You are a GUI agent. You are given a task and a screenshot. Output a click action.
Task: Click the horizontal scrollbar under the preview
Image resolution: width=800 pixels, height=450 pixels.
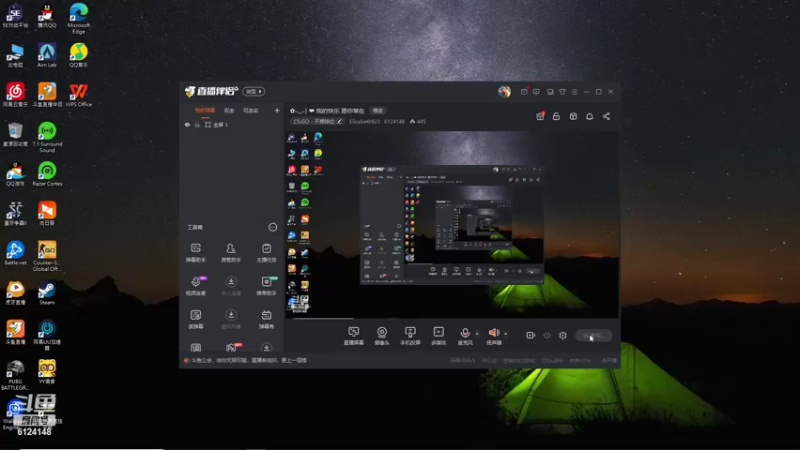(x=323, y=319)
